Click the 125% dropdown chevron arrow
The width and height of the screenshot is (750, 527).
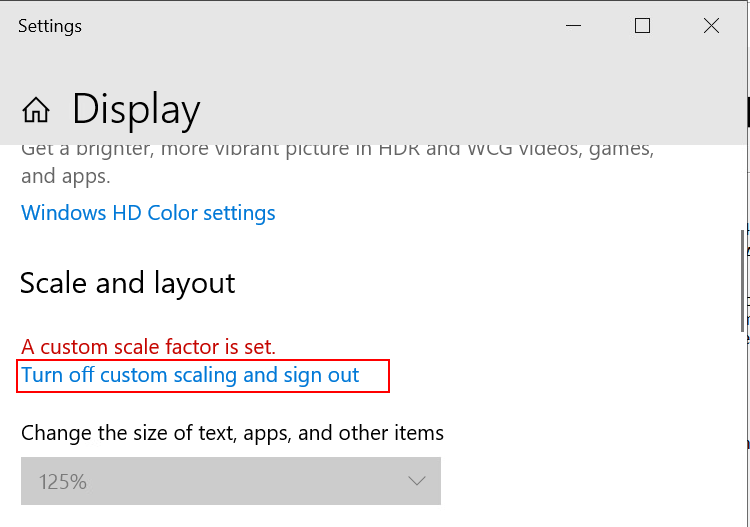pyautogui.click(x=417, y=482)
